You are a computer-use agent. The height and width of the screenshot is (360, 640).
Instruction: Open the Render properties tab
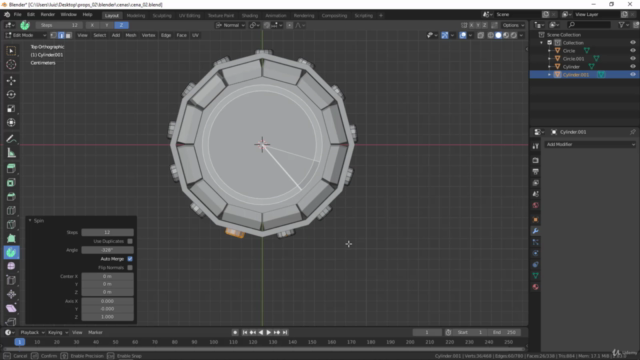pos(536,160)
